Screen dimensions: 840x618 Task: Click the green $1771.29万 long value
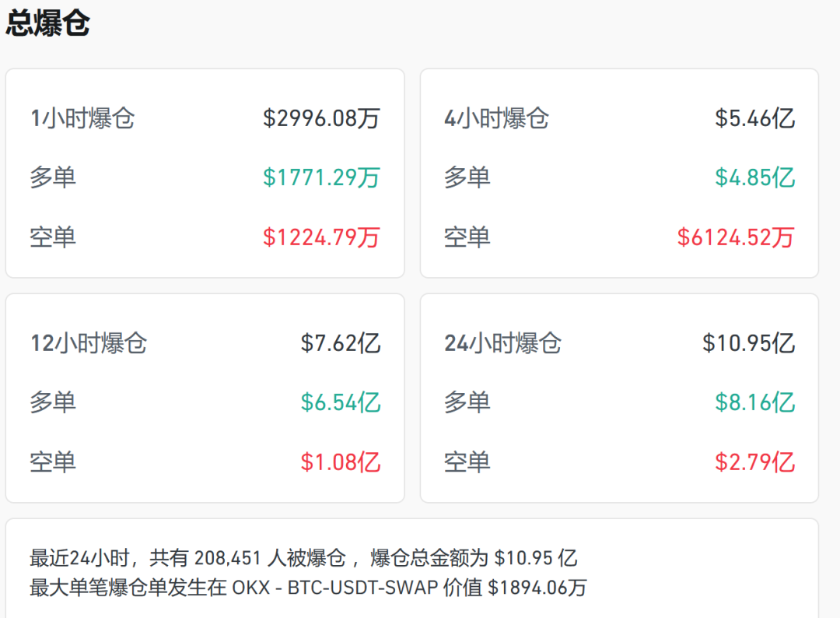tap(321, 177)
